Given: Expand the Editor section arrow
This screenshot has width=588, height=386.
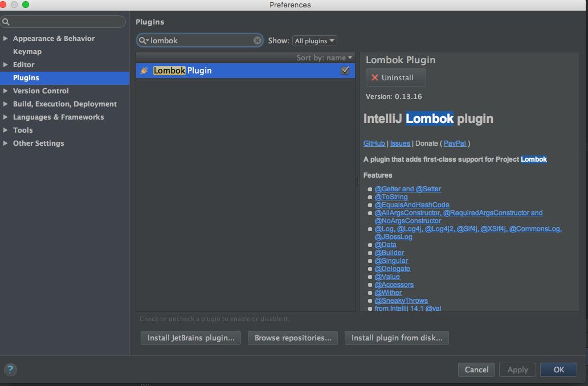Looking at the screenshot, I should [5, 64].
